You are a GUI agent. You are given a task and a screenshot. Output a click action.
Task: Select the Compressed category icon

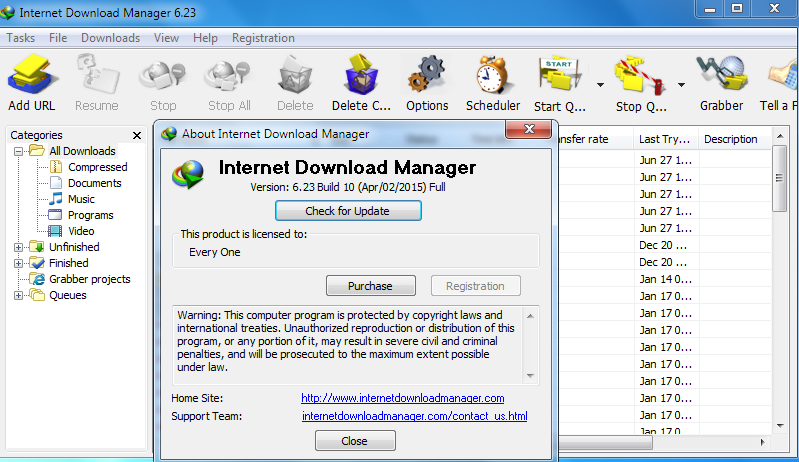pos(56,167)
